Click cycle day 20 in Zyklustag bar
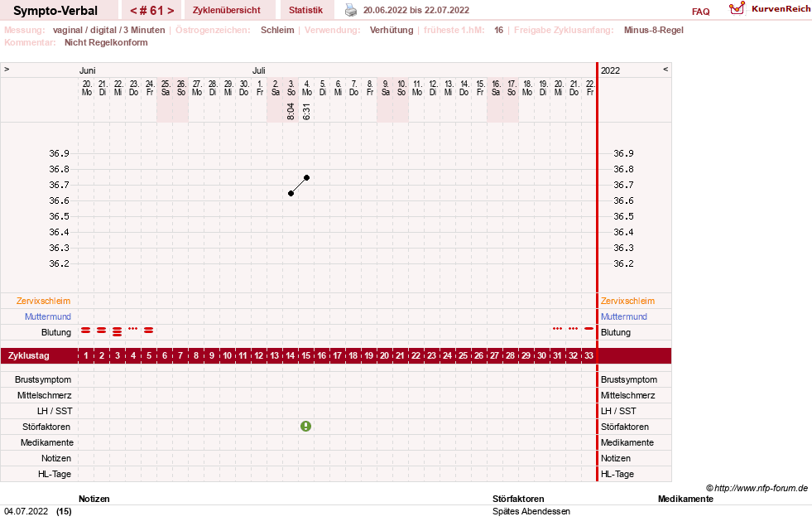Image resolution: width=812 pixels, height=531 pixels. 385,356
